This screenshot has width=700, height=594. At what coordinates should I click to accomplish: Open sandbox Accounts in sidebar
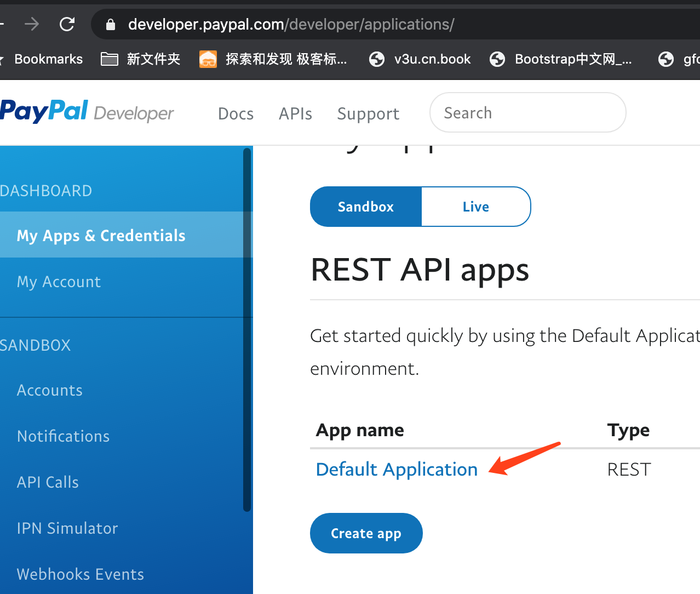click(x=50, y=390)
